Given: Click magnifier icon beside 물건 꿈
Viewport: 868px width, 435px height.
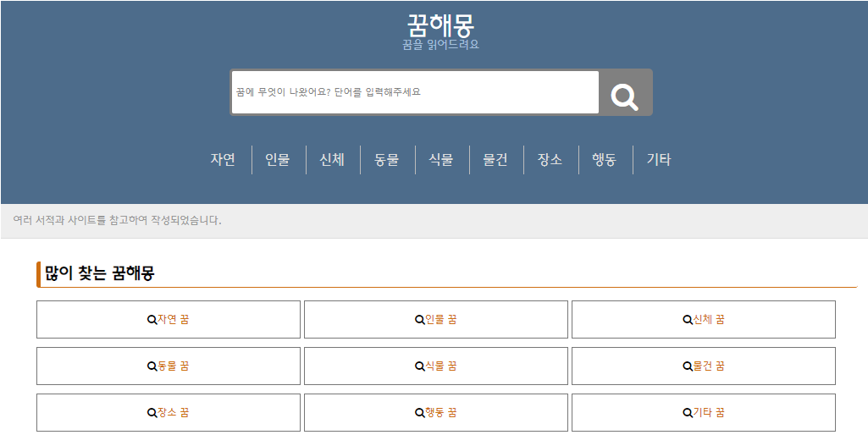Looking at the screenshot, I should (x=688, y=366).
